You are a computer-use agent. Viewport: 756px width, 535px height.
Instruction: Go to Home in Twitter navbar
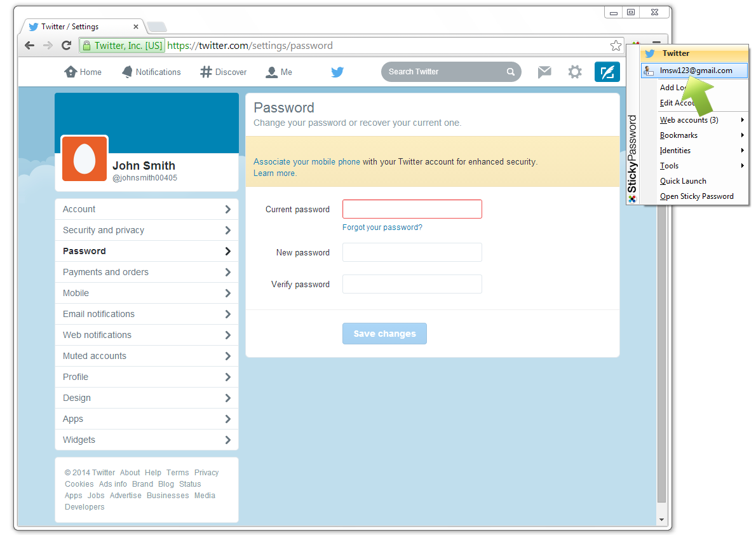(83, 72)
